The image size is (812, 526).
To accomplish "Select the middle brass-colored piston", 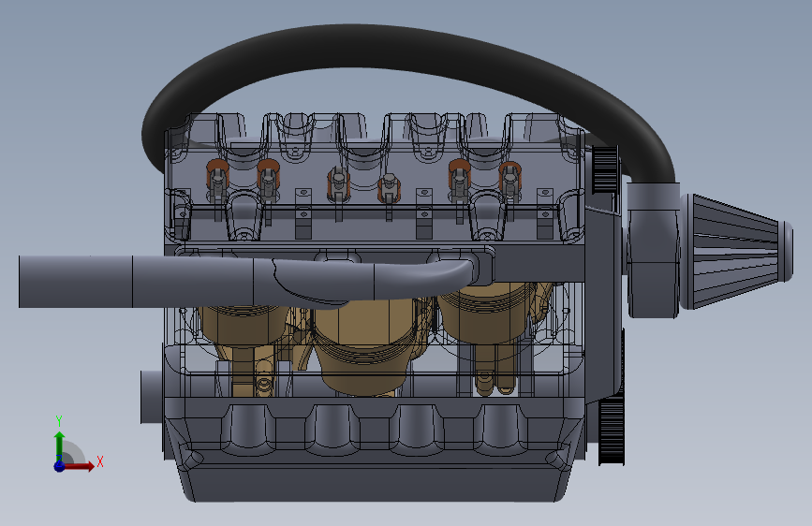I will 365,347.
